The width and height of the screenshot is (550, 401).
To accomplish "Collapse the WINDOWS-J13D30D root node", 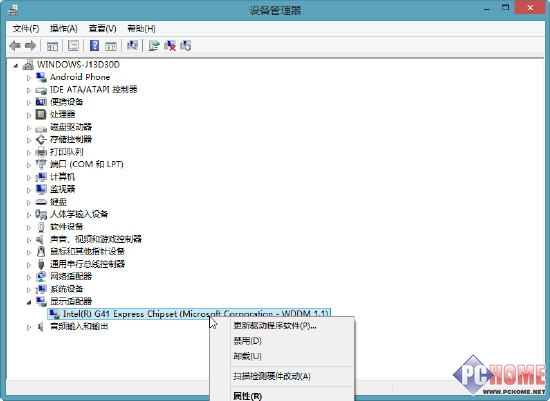I will click(16, 65).
